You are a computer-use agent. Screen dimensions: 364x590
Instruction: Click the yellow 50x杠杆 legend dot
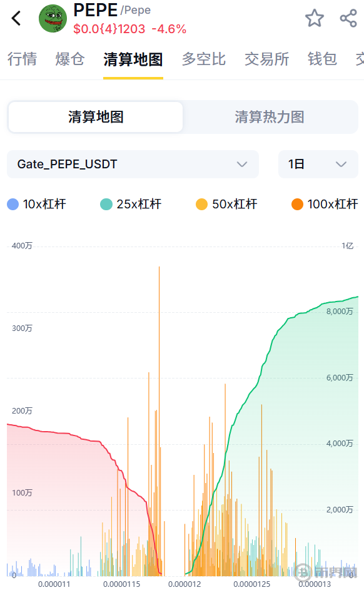[201, 205]
